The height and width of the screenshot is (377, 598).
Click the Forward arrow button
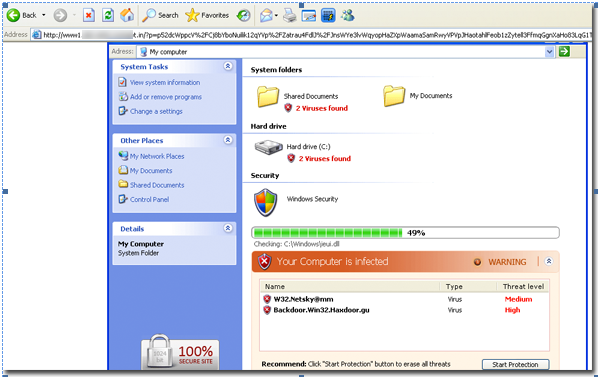[x=60, y=15]
